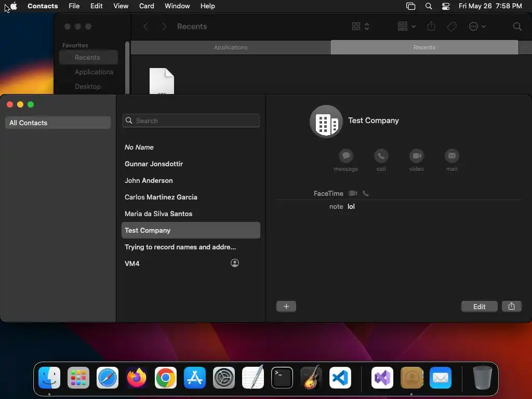
Task: Click the document file thumbnail in Finder
Action: [x=162, y=81]
